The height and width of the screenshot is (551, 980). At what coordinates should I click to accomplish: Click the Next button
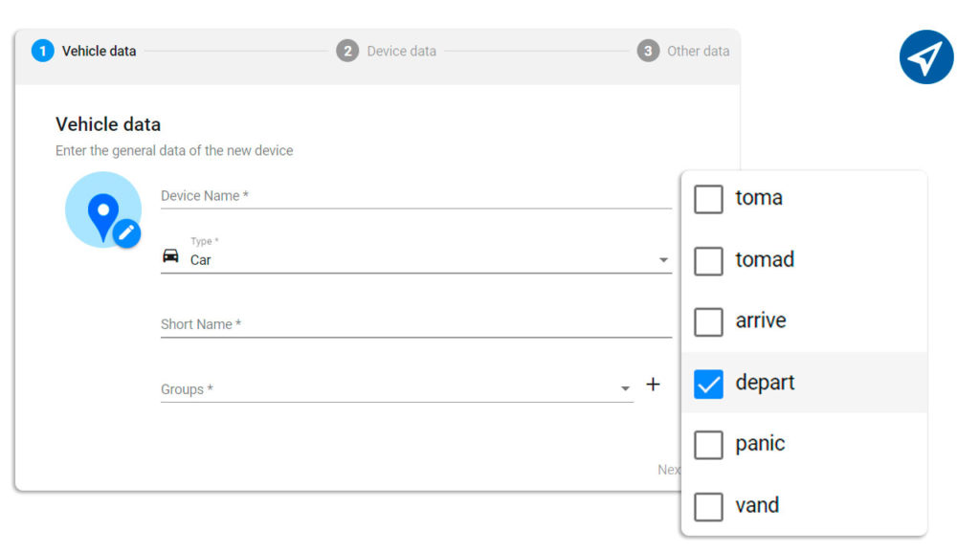click(x=669, y=470)
